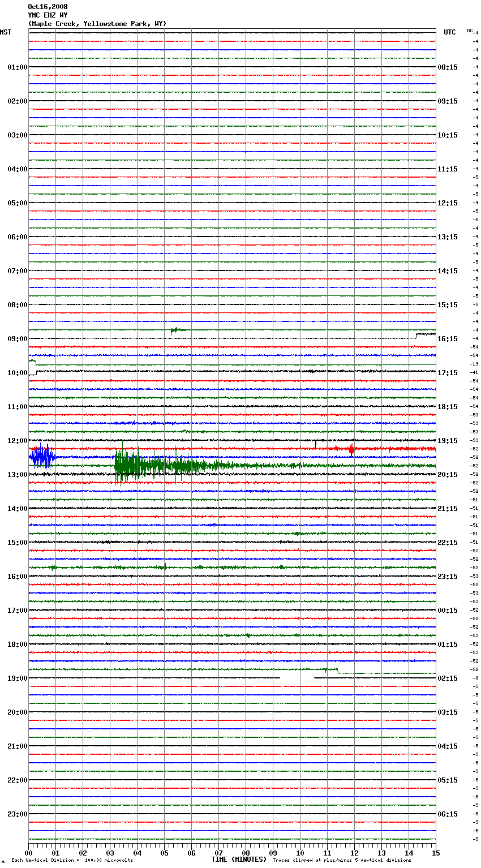This screenshot has width=481, height=868.
Task: Select the 06:15 UTC time label
Action: (448, 814)
